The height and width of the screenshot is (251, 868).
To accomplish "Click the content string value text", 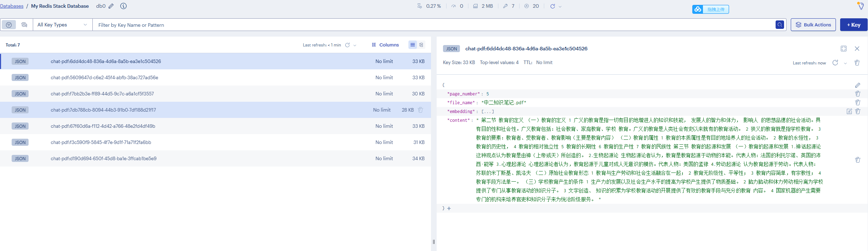I will coord(649,160).
